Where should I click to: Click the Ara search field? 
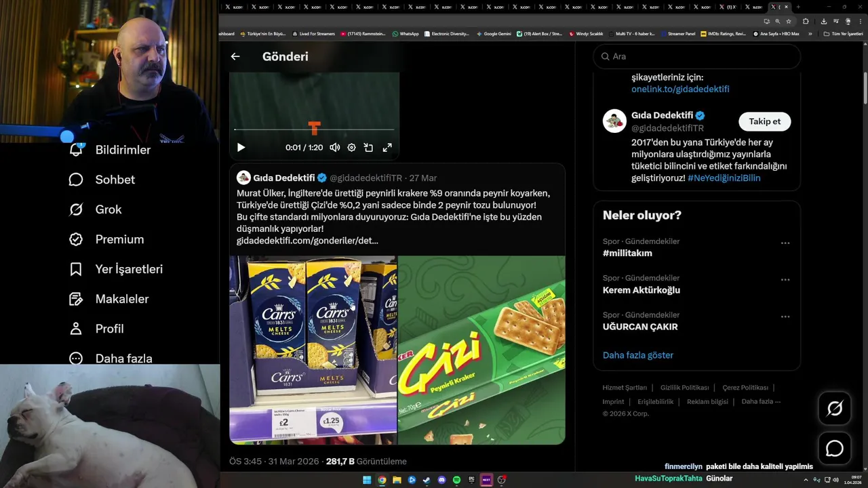(x=697, y=56)
